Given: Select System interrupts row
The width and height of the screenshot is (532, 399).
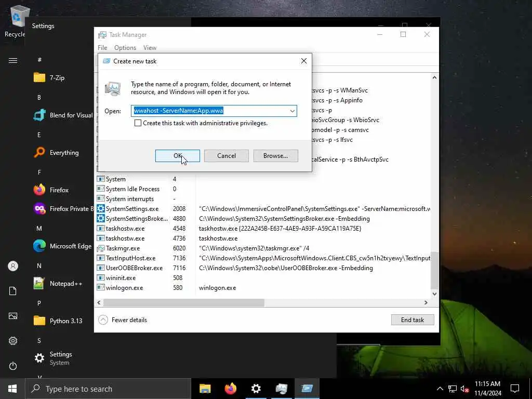Looking at the screenshot, I should point(263,198).
